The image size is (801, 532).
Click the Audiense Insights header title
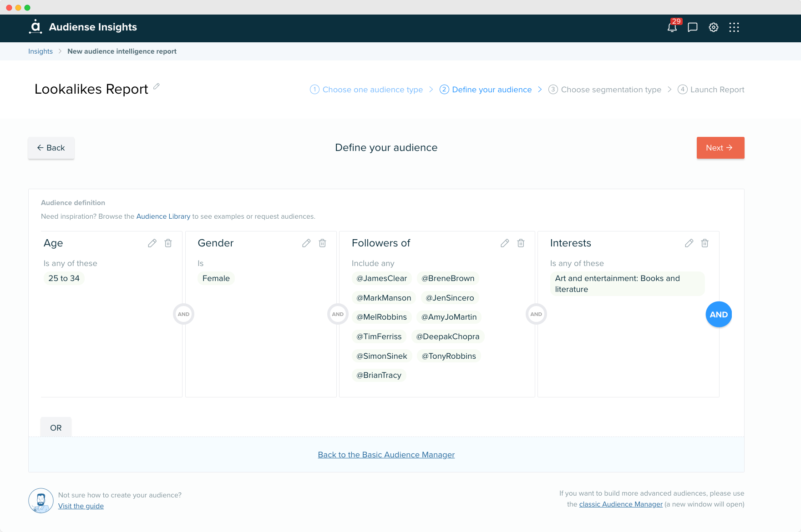[93, 27]
